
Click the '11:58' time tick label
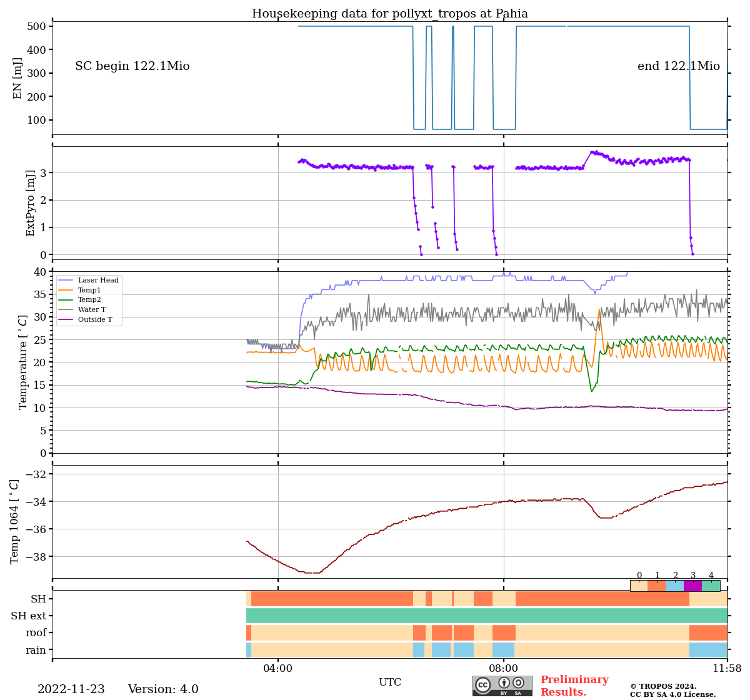pyautogui.click(x=727, y=669)
